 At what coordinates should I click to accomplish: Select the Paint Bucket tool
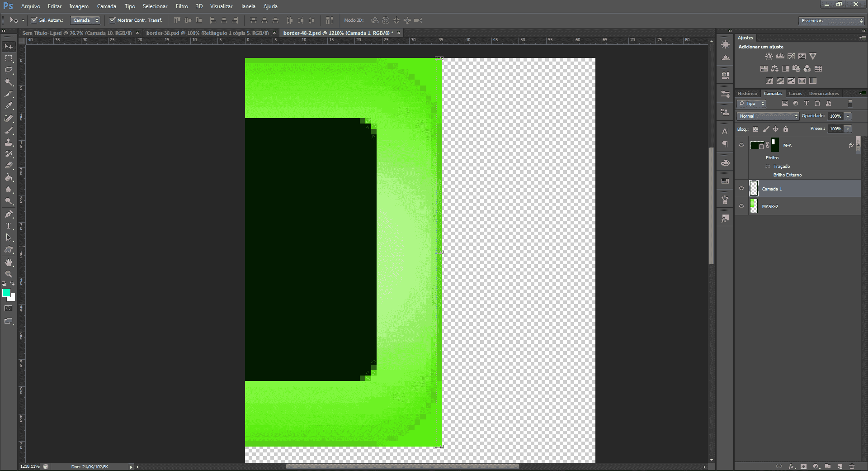[9, 177]
